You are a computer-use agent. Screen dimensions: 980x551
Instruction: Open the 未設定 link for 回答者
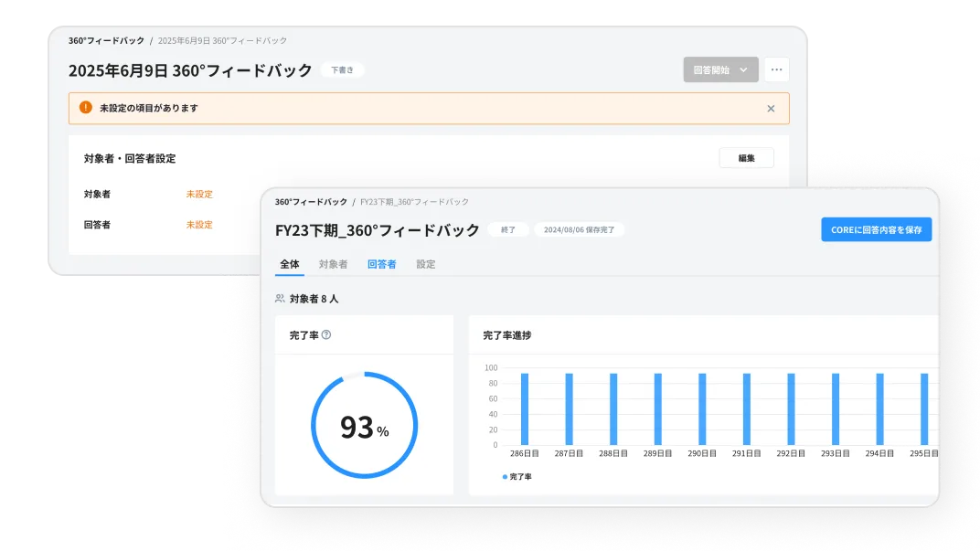[x=200, y=224]
